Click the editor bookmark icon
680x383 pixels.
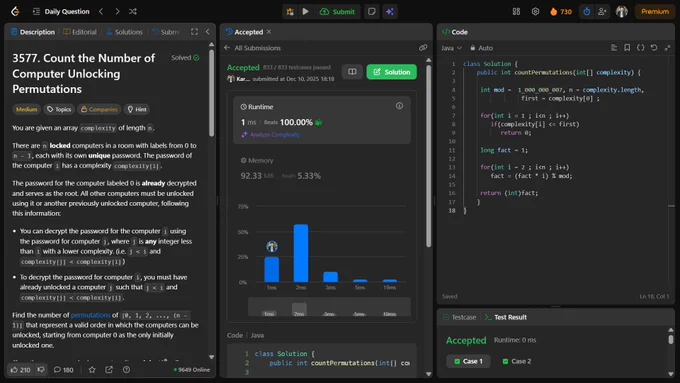pos(627,48)
